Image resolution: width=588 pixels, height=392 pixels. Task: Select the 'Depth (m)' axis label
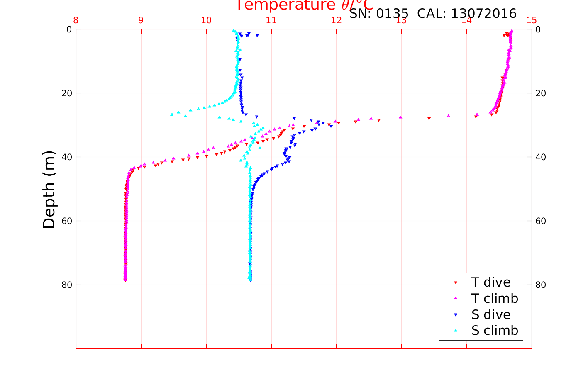pyautogui.click(x=49, y=190)
